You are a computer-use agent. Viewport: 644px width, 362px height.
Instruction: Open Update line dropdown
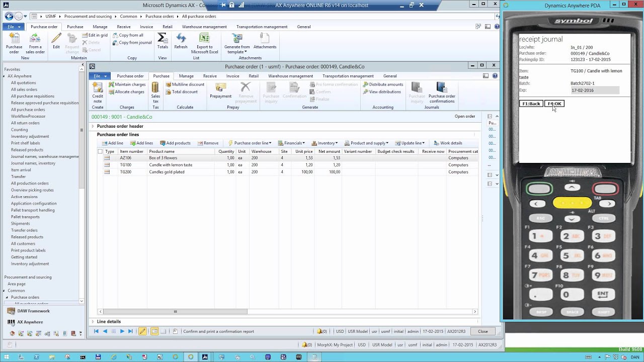point(411,143)
